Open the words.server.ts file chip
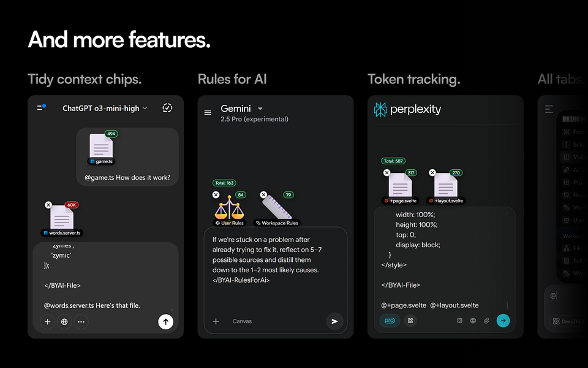The width and height of the screenshot is (588, 368). pyautogui.click(x=62, y=220)
